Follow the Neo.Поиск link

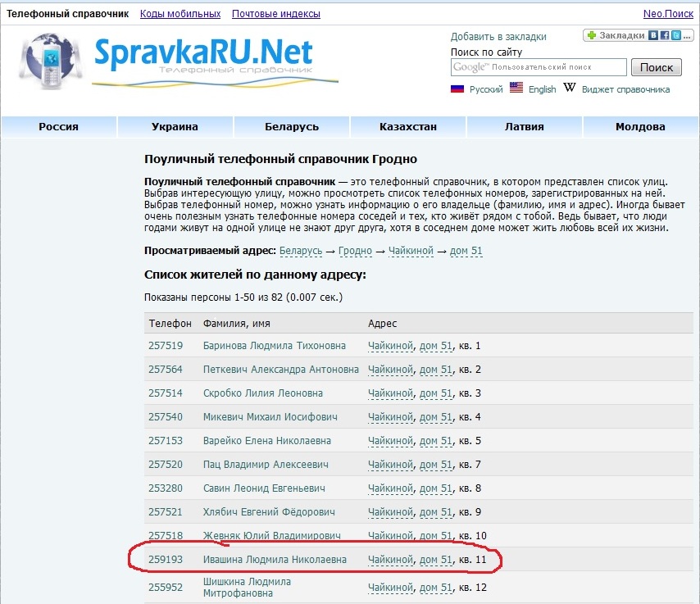(x=668, y=14)
